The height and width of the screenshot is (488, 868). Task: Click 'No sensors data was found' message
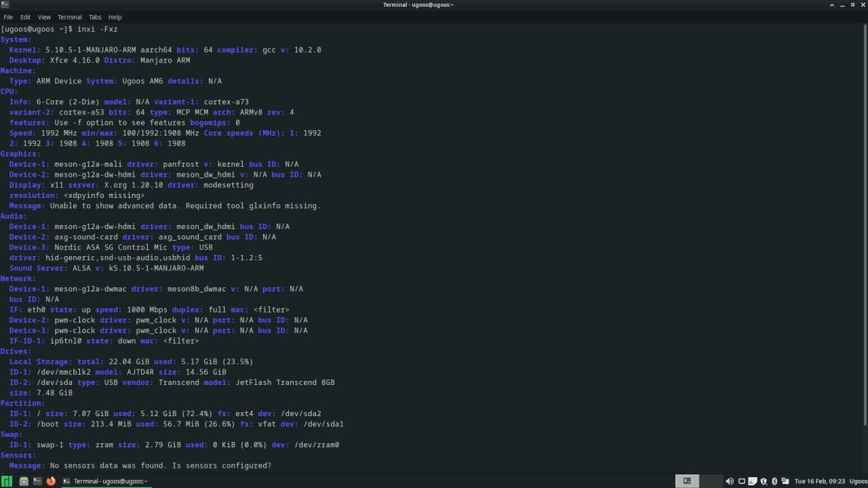106,466
